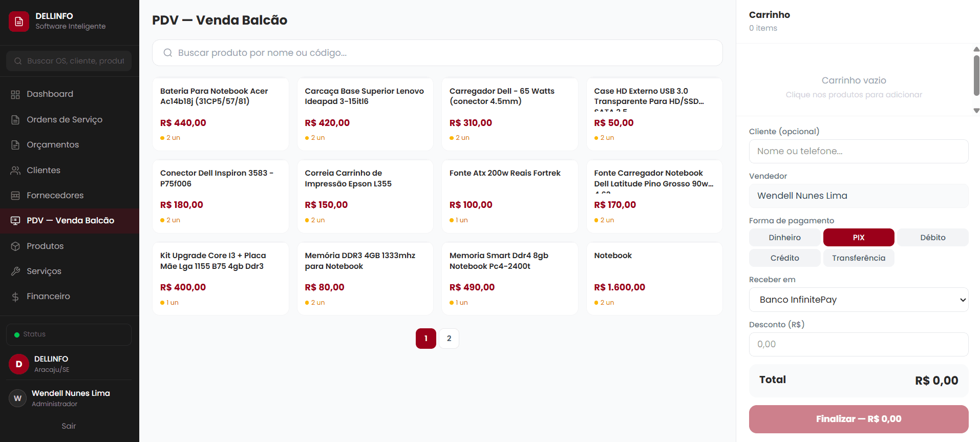This screenshot has height=442, width=980.
Task: Click the sidebar search magnifier icon
Action: (x=18, y=61)
